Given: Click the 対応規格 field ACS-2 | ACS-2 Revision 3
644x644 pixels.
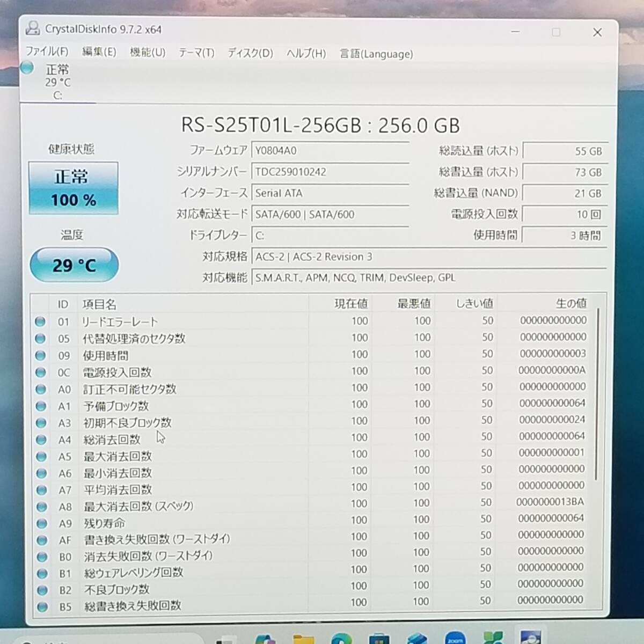Looking at the screenshot, I should click(x=429, y=257).
